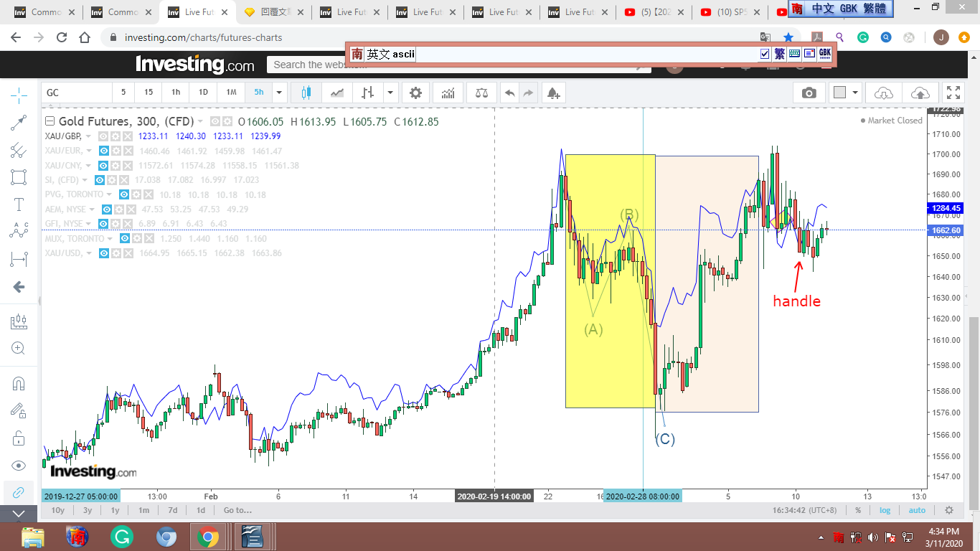Select the 1D interval
Viewport: 980px width, 551px height.
point(203,92)
